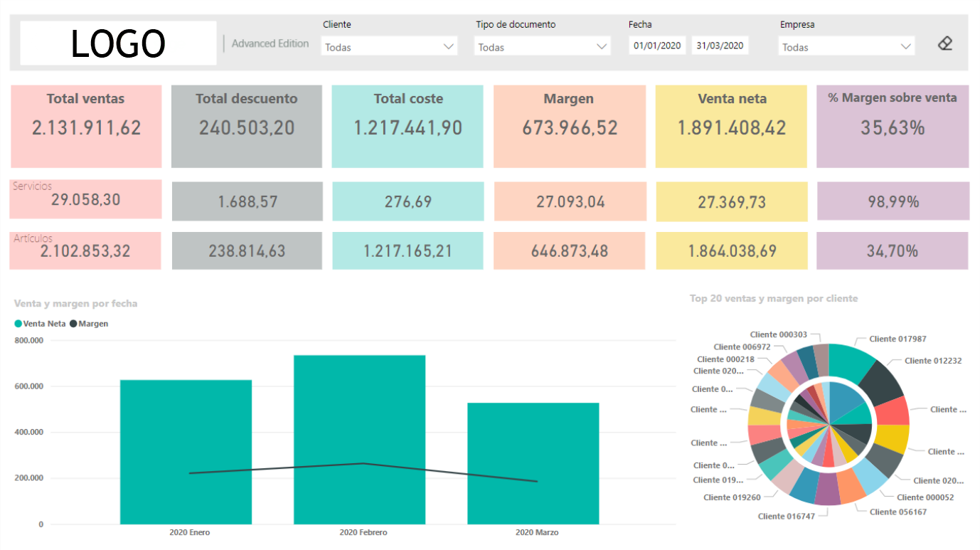980x550 pixels.
Task: Click the end date field 31/03/2020
Action: coord(720,46)
